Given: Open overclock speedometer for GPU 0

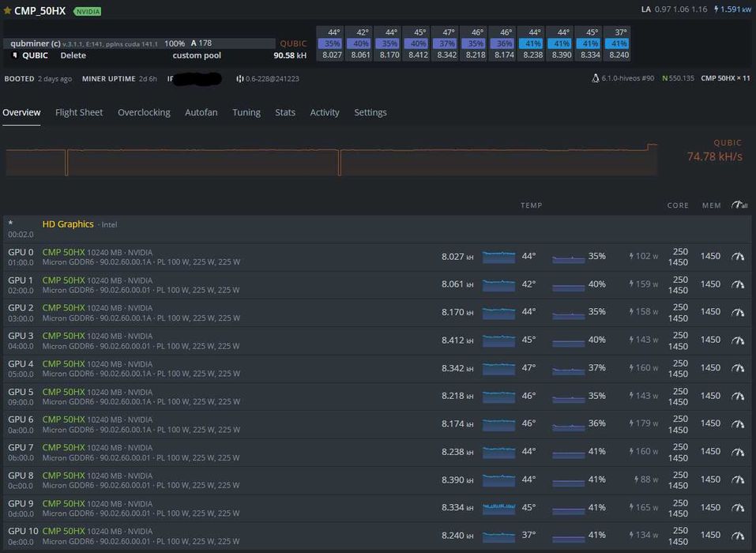Looking at the screenshot, I should (x=738, y=257).
